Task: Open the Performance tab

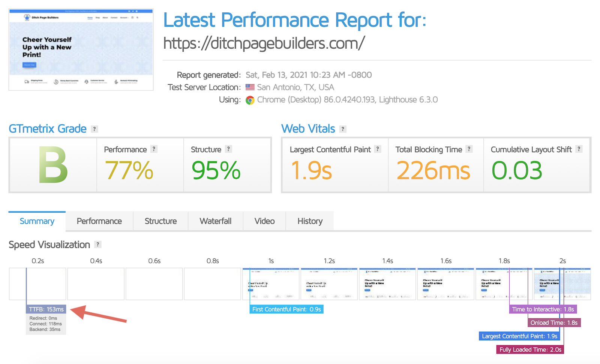Action: [99, 221]
